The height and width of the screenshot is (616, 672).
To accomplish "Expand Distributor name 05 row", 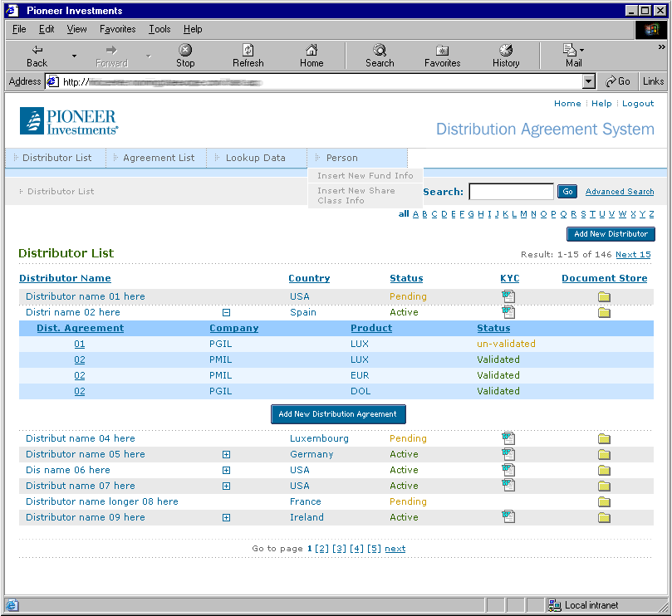I will [226, 455].
